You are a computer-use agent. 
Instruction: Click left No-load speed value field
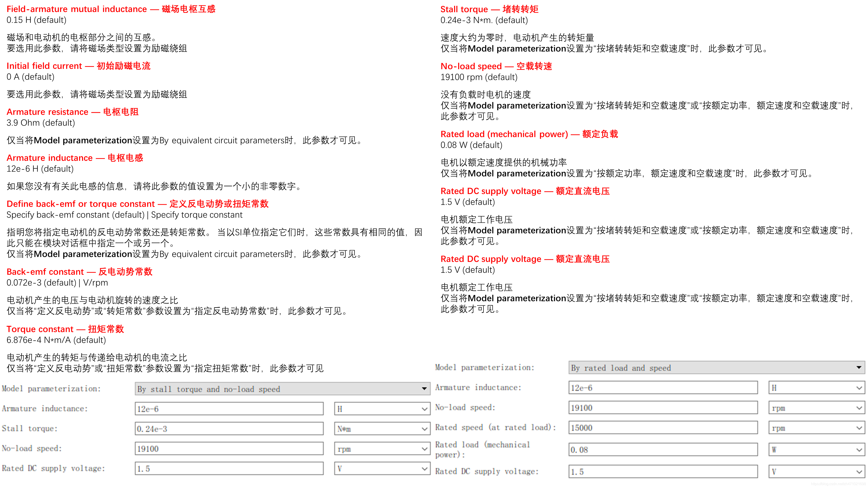(229, 449)
